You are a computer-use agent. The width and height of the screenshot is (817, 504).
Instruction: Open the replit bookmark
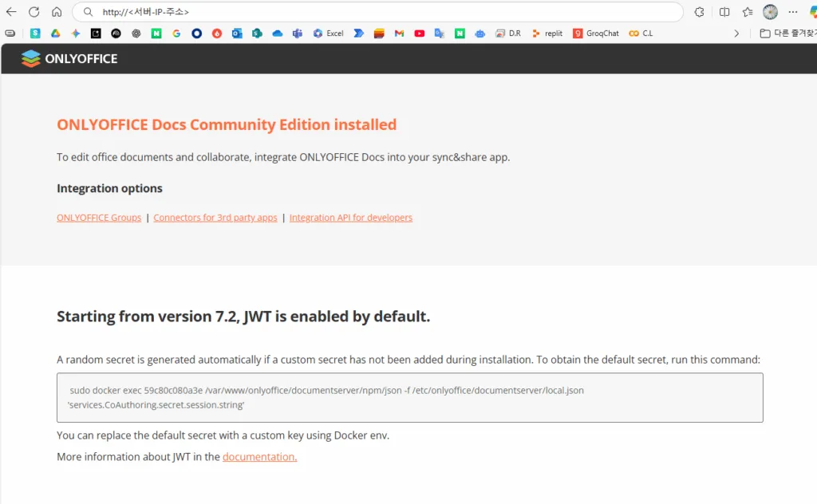click(x=547, y=33)
